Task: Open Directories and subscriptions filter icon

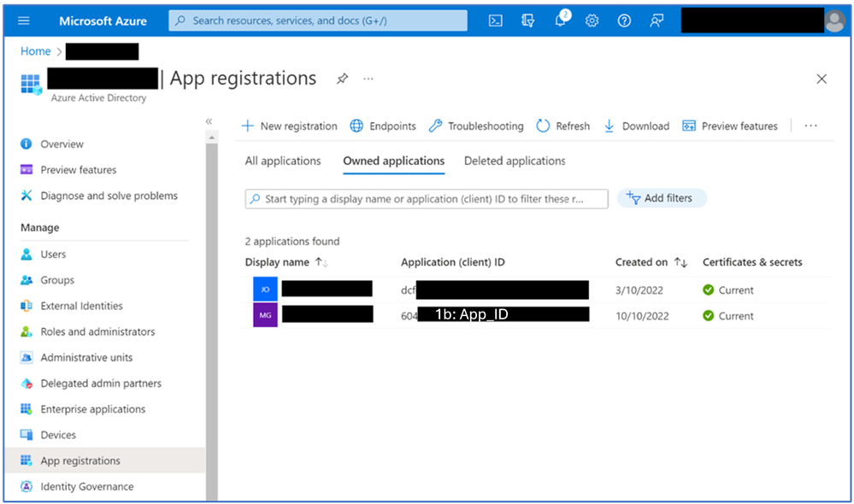Action: pos(527,21)
